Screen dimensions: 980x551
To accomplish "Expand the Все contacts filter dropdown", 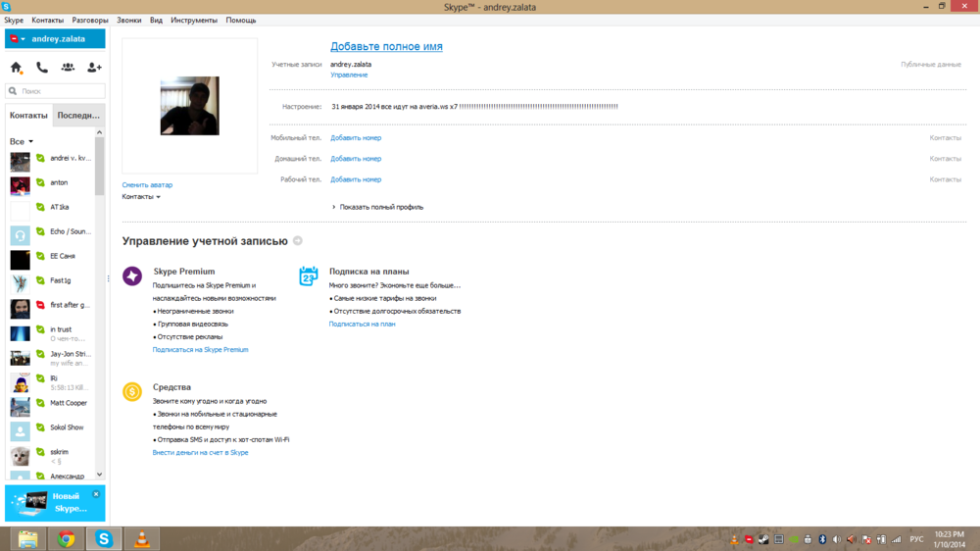I will pos(22,142).
